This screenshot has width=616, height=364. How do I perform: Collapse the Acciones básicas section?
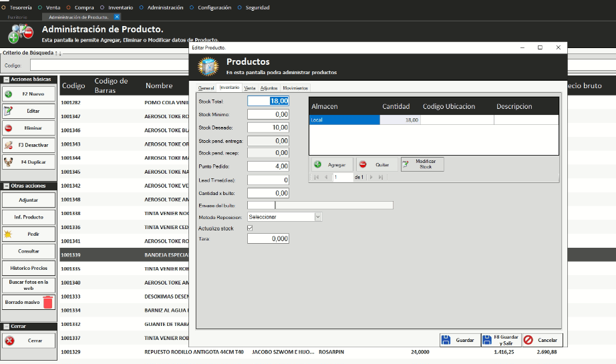point(6,79)
